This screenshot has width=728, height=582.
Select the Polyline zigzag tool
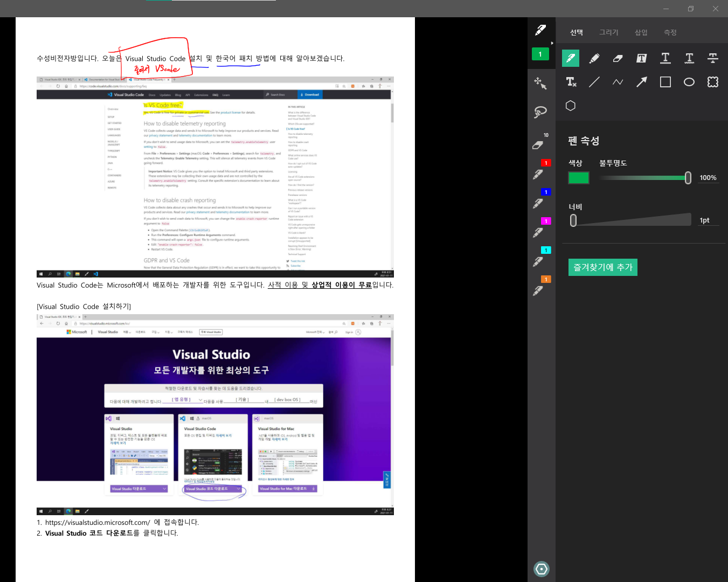[618, 82]
